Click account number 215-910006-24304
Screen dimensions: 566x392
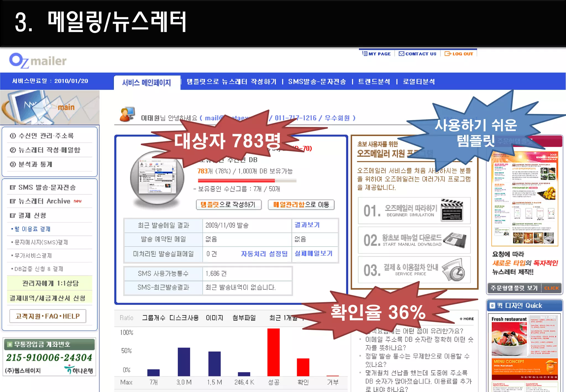coord(49,357)
